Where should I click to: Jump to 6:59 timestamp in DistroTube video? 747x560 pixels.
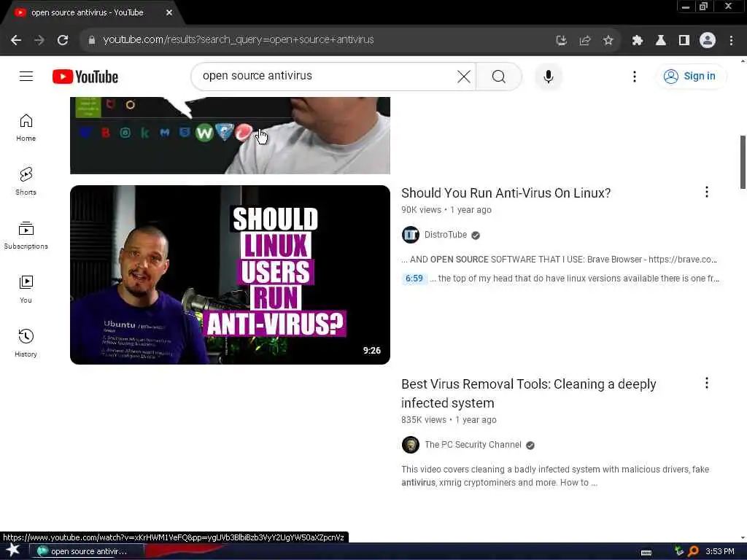coord(414,279)
